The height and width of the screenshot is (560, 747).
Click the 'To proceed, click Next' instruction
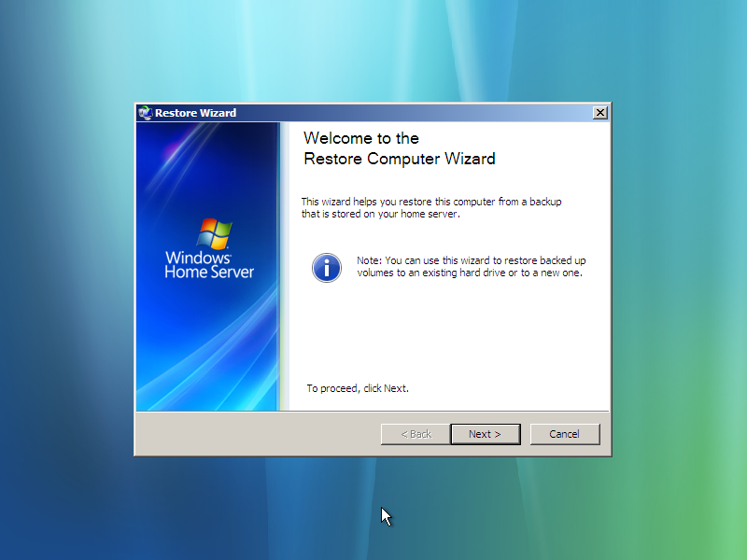coord(358,388)
